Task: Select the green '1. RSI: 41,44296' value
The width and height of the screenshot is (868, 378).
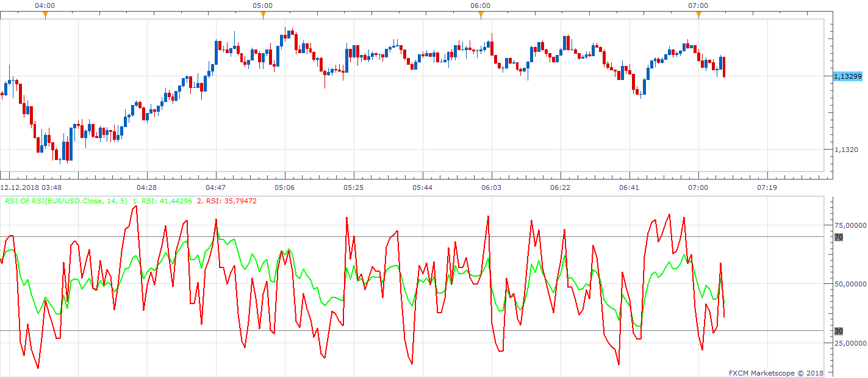Action: (163, 200)
